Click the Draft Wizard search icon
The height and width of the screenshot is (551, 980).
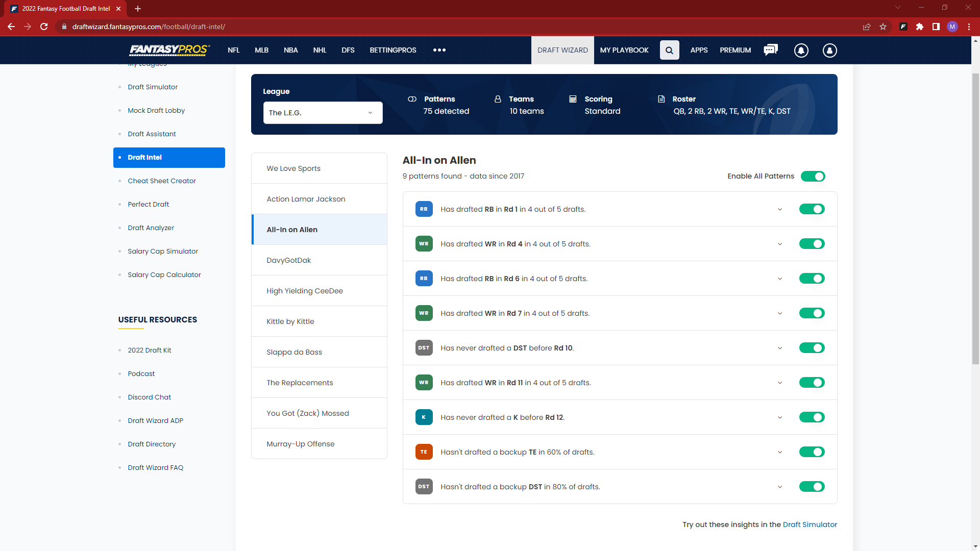[x=669, y=51]
